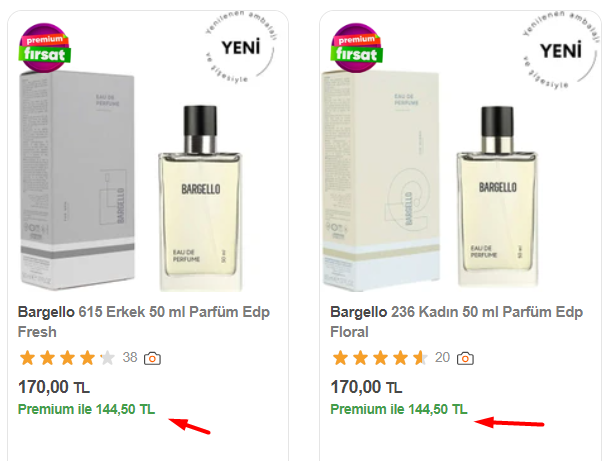Open the Bargello 615 Erkek 50 ml Parfüm title

[144, 322]
